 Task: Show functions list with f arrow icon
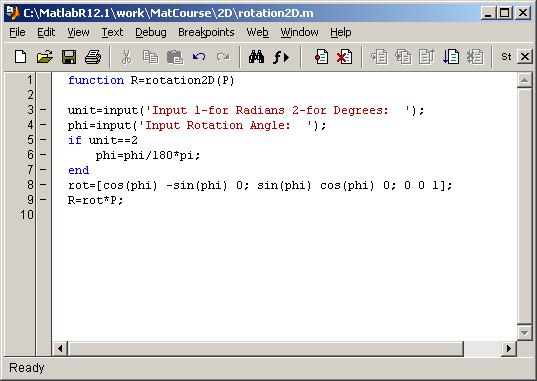pyautogui.click(x=281, y=57)
